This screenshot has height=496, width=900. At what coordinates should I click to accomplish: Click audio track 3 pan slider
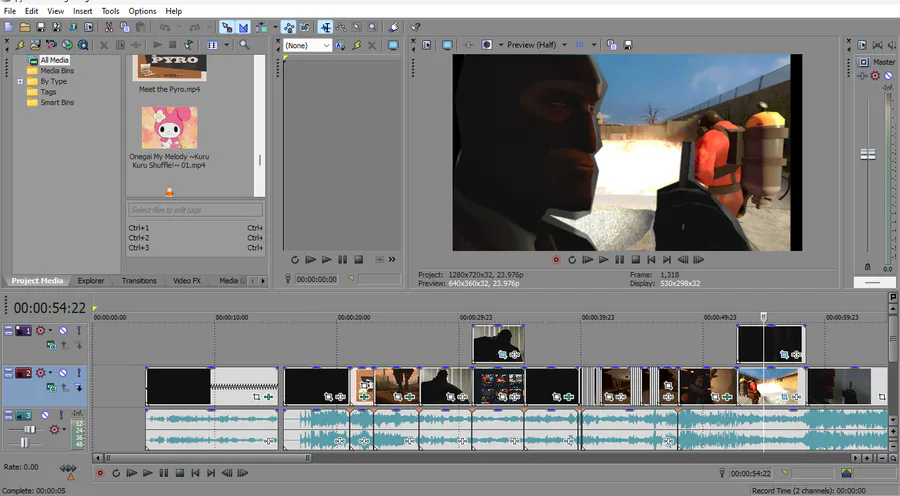tap(24, 443)
